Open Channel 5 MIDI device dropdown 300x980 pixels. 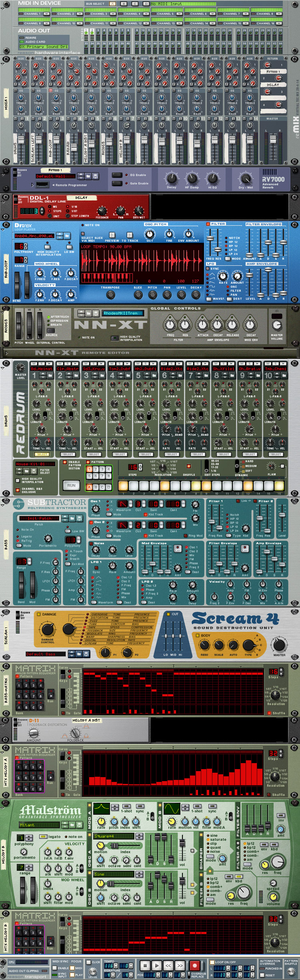[x=179, y=14]
